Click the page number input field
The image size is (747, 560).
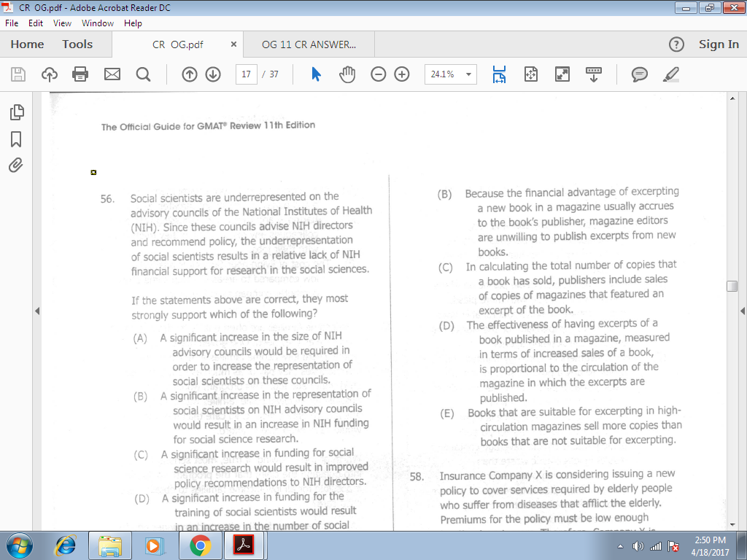point(247,74)
